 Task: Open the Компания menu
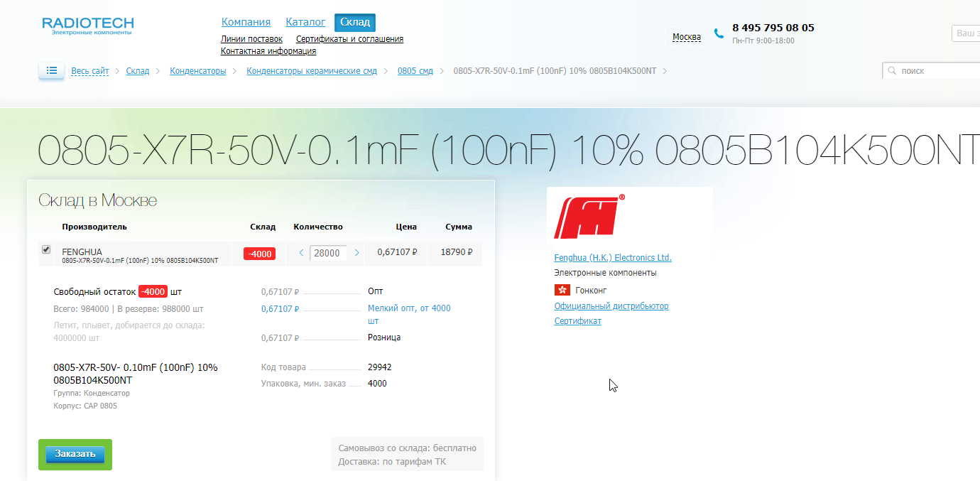point(246,22)
